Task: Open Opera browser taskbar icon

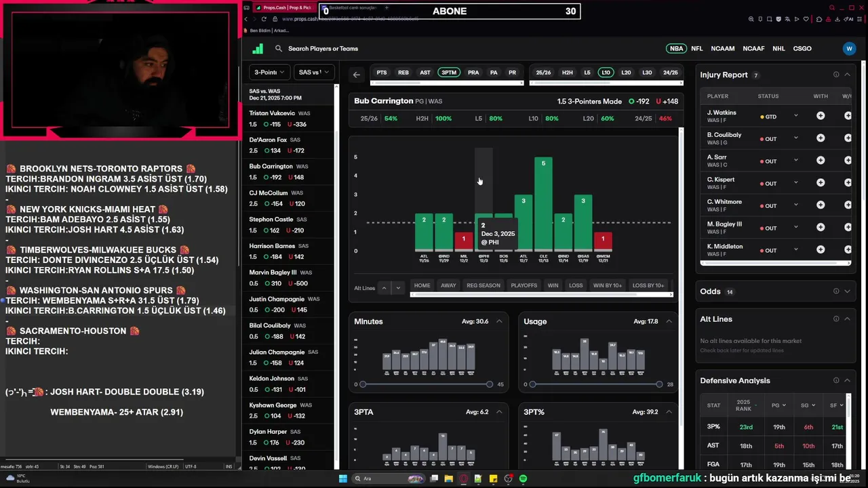Action: click(464, 479)
